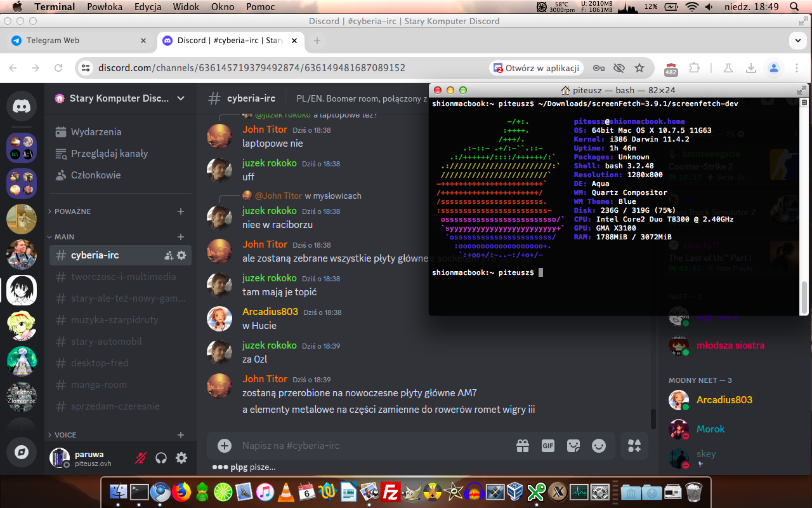Open Chrome extensions puzzle icon
Screen dimensions: 812x508
(695, 68)
